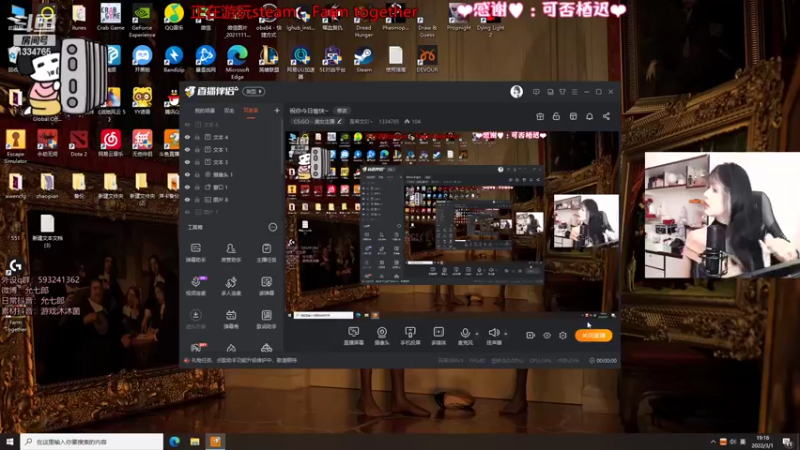Image resolution: width=800 pixels, height=450 pixels.
Task: Open Bandizip desktop shortcut
Action: pos(174,60)
